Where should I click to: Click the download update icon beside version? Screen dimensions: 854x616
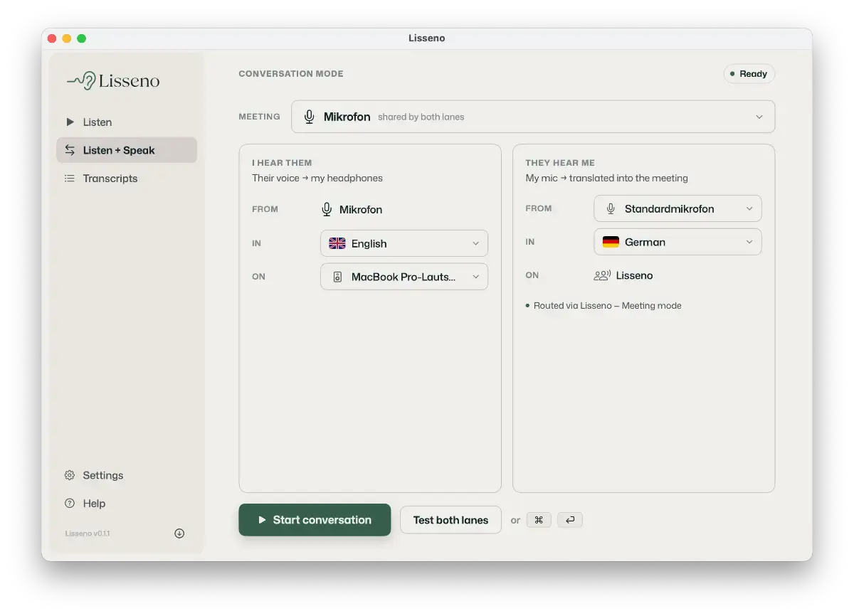tap(179, 533)
